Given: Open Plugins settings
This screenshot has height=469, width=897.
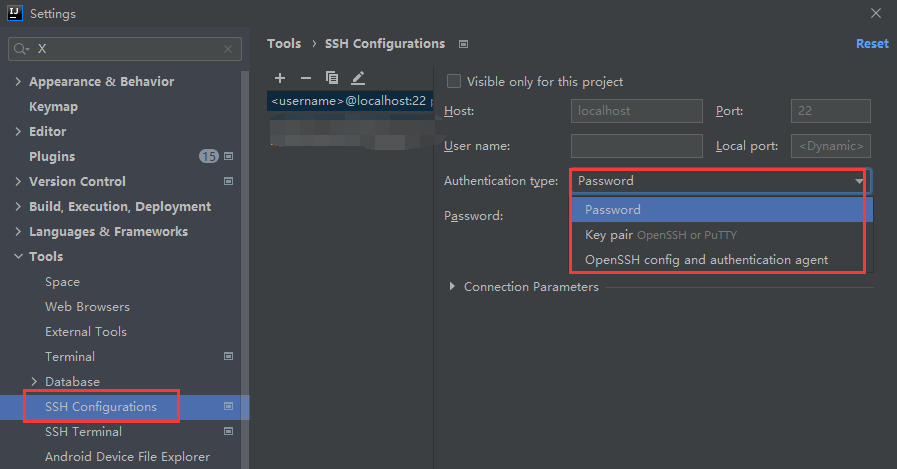Looking at the screenshot, I should coord(52,156).
